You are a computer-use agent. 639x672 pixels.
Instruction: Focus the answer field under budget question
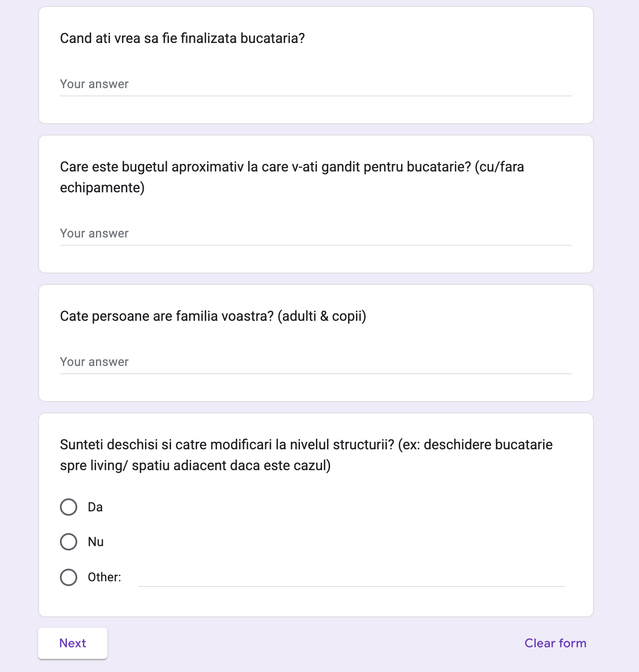point(316,234)
